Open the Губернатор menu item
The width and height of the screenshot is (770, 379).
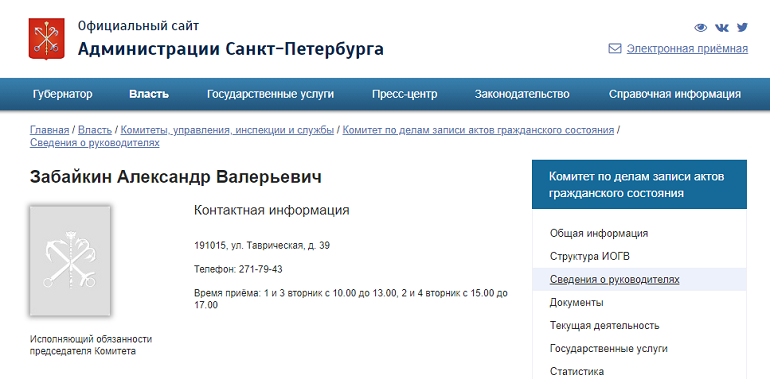coord(62,94)
